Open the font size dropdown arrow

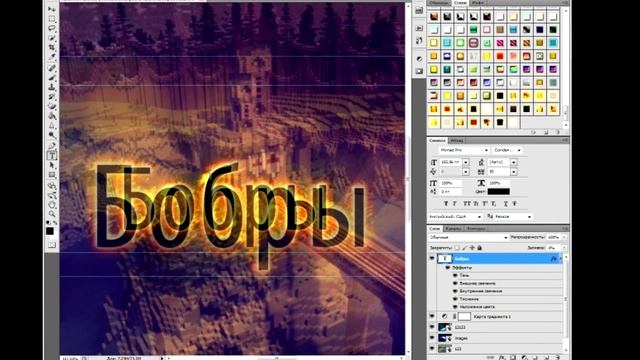(466, 162)
